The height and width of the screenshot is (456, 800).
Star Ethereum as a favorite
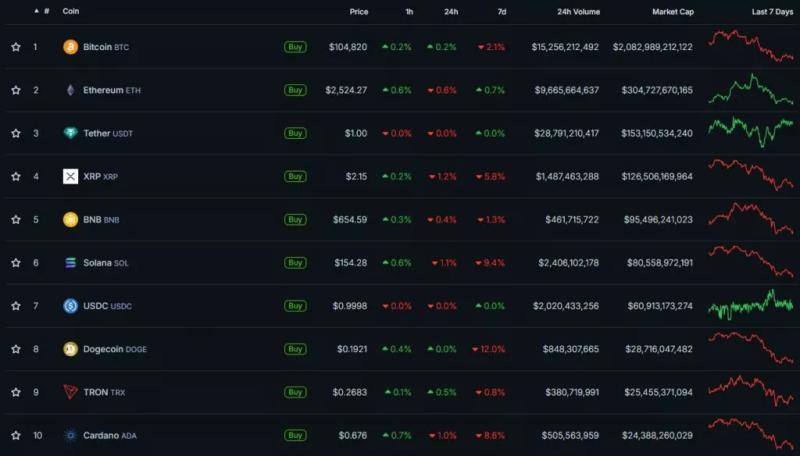point(16,90)
